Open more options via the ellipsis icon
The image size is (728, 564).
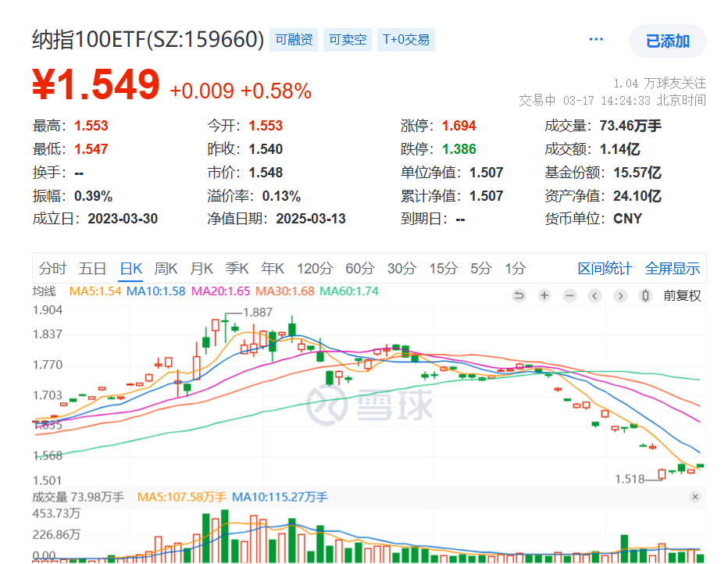596,38
